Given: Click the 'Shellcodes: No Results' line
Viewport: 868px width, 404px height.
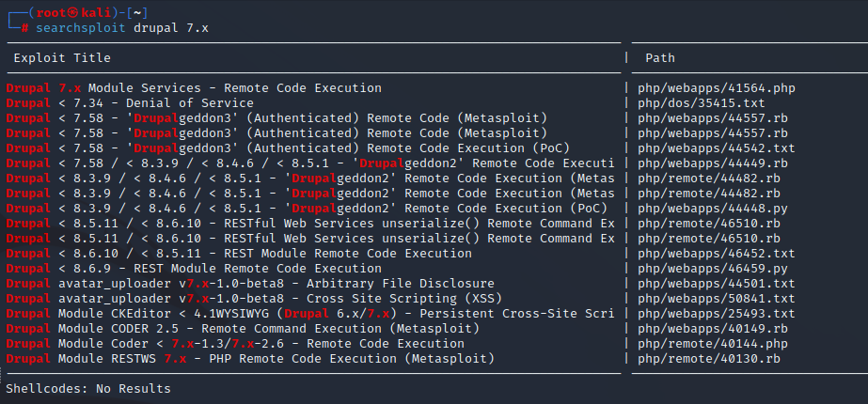Looking at the screenshot, I should pyautogui.click(x=88, y=389).
